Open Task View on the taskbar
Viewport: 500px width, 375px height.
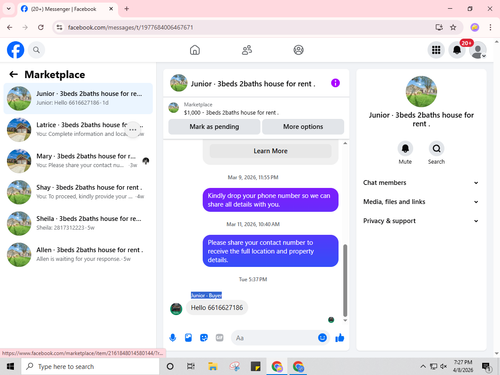191,367
